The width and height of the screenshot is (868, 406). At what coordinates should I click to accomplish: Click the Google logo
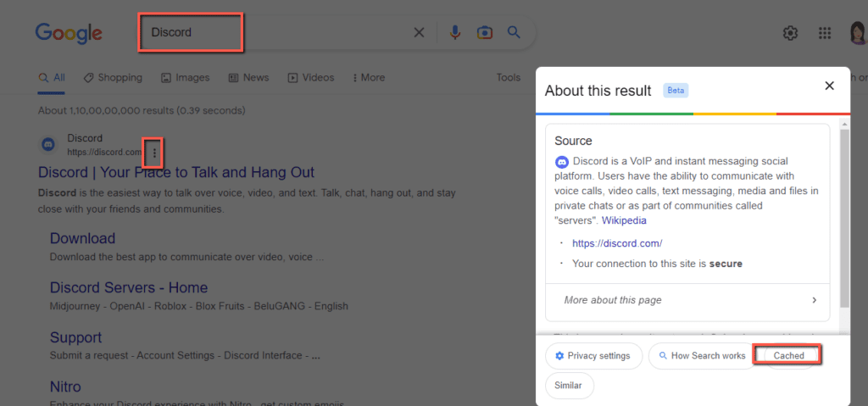[68, 34]
